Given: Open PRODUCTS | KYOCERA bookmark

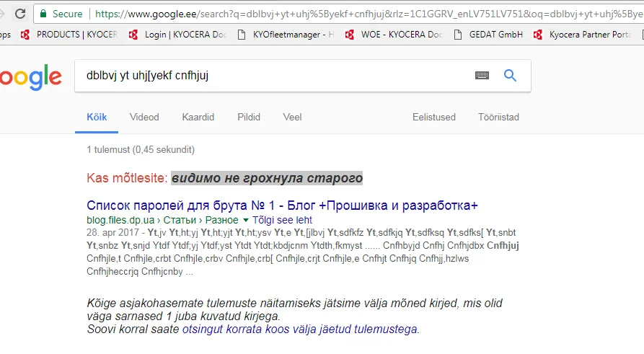Looking at the screenshot, I should [x=70, y=35].
